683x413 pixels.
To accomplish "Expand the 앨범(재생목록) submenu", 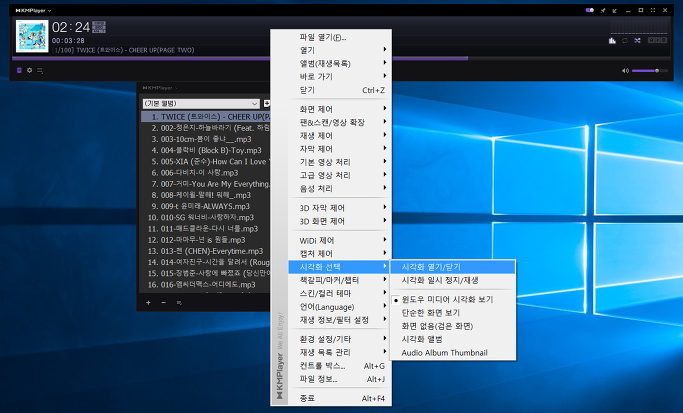I will click(340, 64).
